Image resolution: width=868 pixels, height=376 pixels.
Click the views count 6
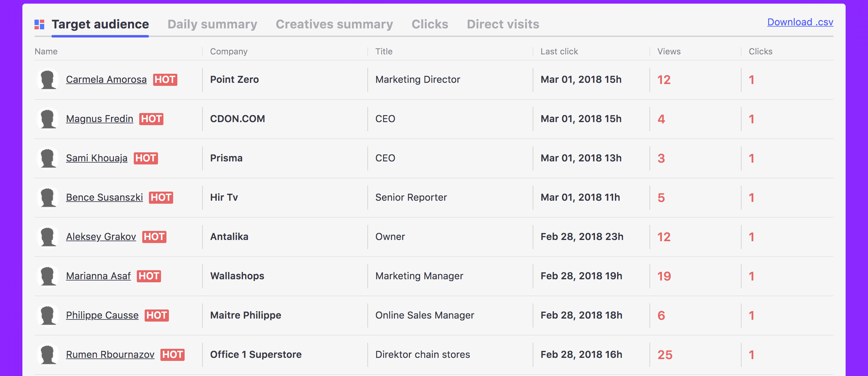tap(661, 316)
